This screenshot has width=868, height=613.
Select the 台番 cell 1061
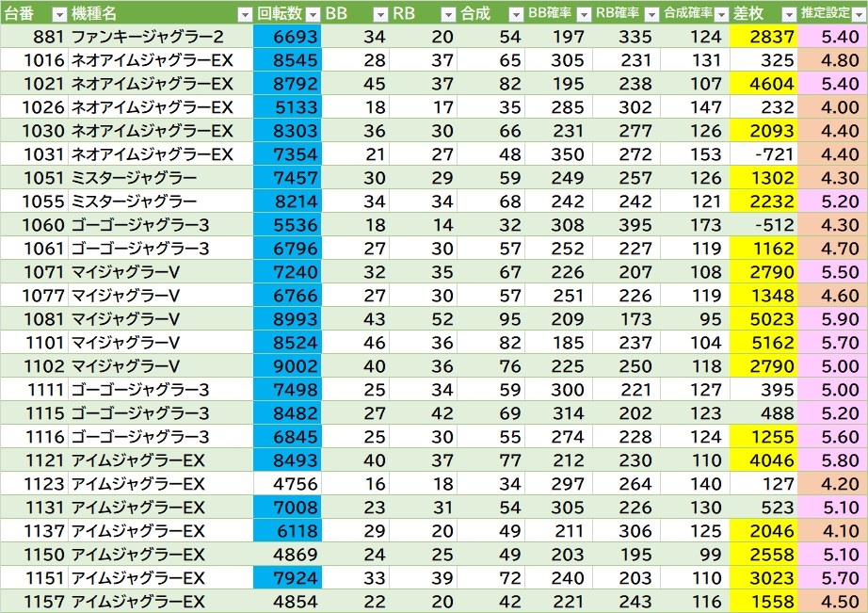tap(34, 248)
